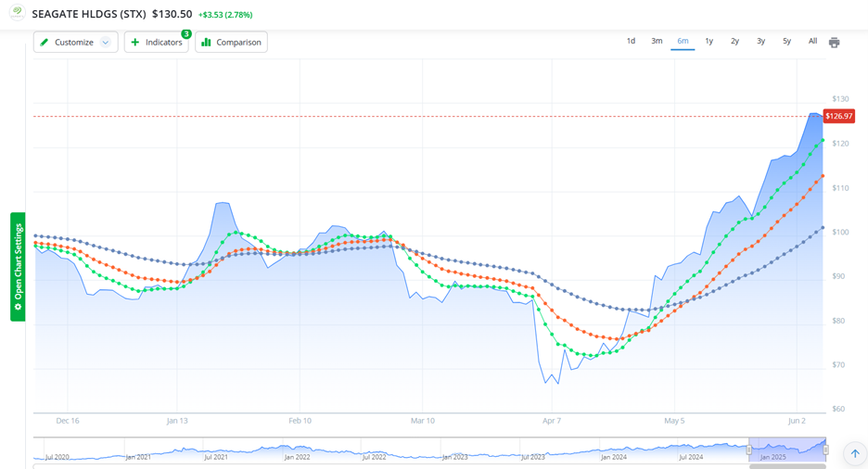Click the pencil icon in Customize
Image resolution: width=868 pixels, height=469 pixels.
(x=45, y=42)
